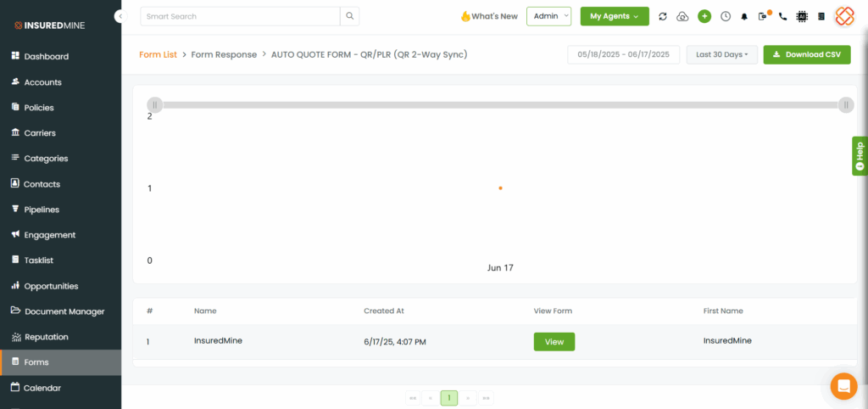The width and height of the screenshot is (868, 409).
Task: Select page 1 in pagination
Action: [449, 398]
